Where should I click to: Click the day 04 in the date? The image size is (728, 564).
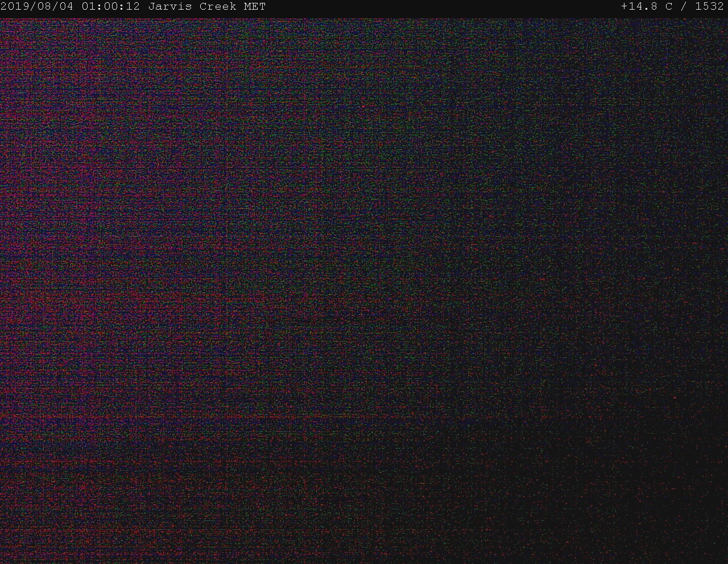67,7
